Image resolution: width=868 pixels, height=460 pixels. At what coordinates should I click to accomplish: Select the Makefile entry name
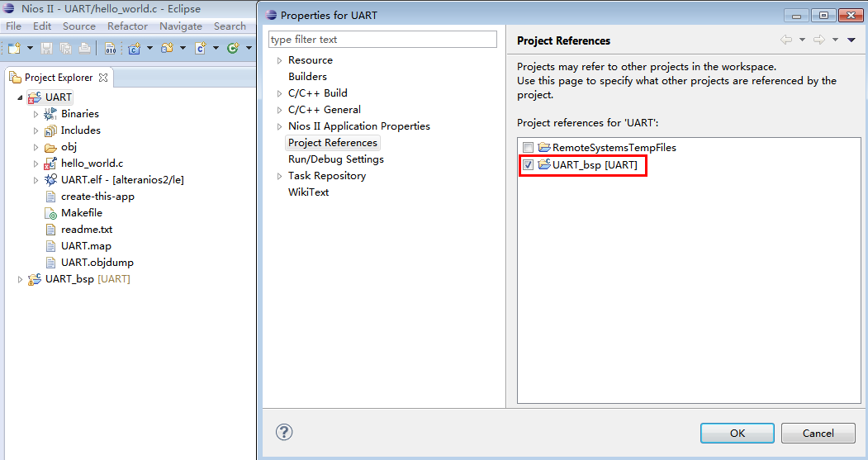point(82,212)
